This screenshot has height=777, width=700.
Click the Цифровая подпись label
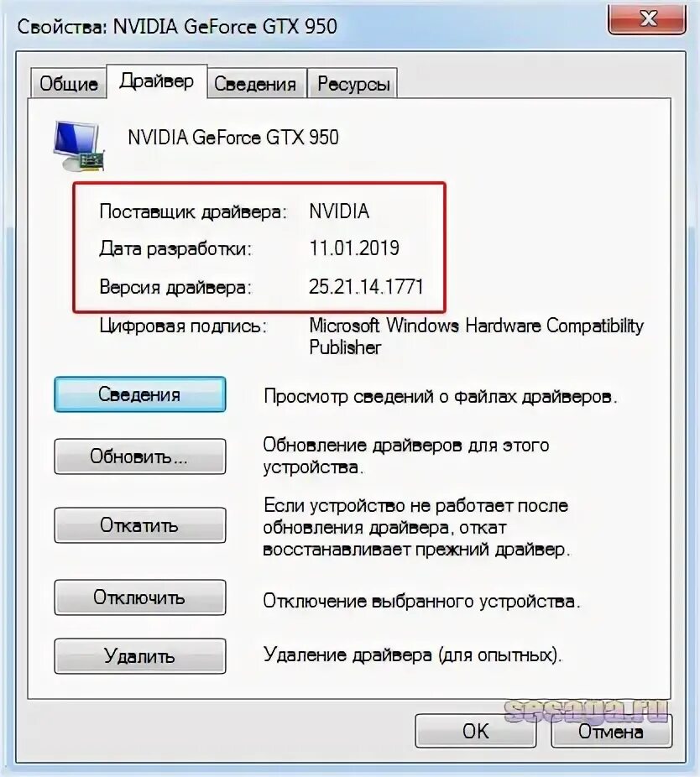pos(183,326)
